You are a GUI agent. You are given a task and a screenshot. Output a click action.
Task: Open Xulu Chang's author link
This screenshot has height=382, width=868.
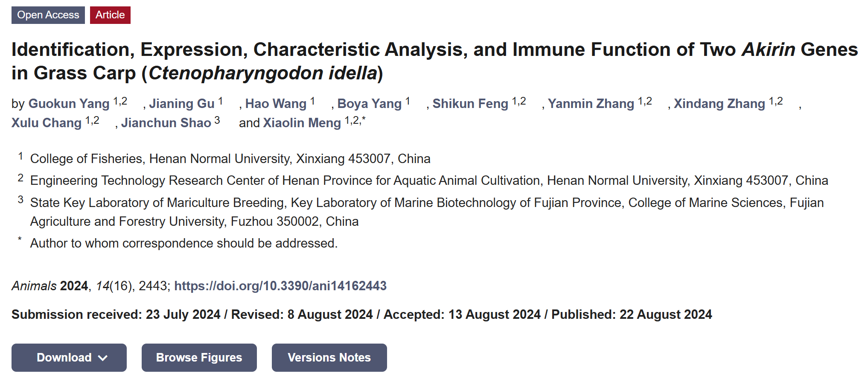(46, 123)
